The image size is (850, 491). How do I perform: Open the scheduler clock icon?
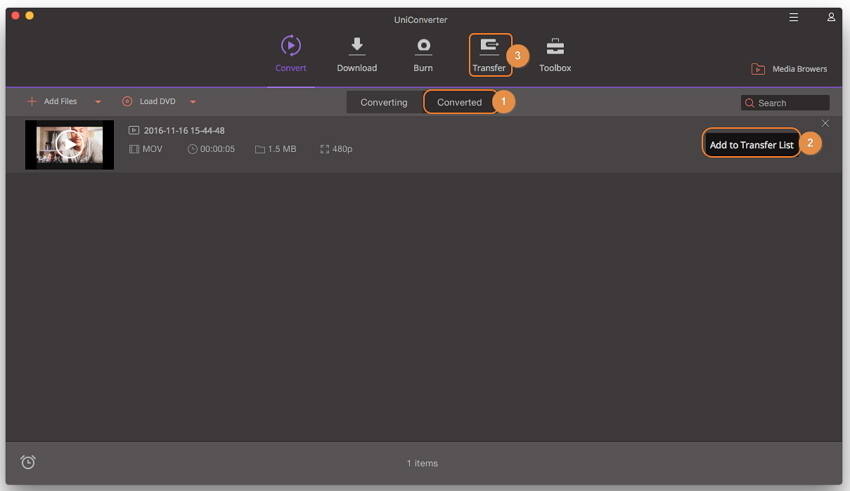28,462
